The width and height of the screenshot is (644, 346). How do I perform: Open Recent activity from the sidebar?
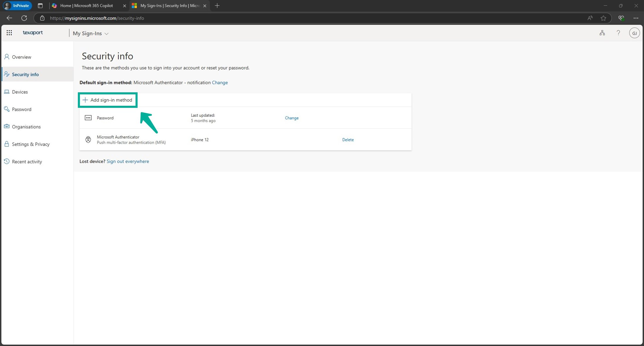click(x=27, y=161)
